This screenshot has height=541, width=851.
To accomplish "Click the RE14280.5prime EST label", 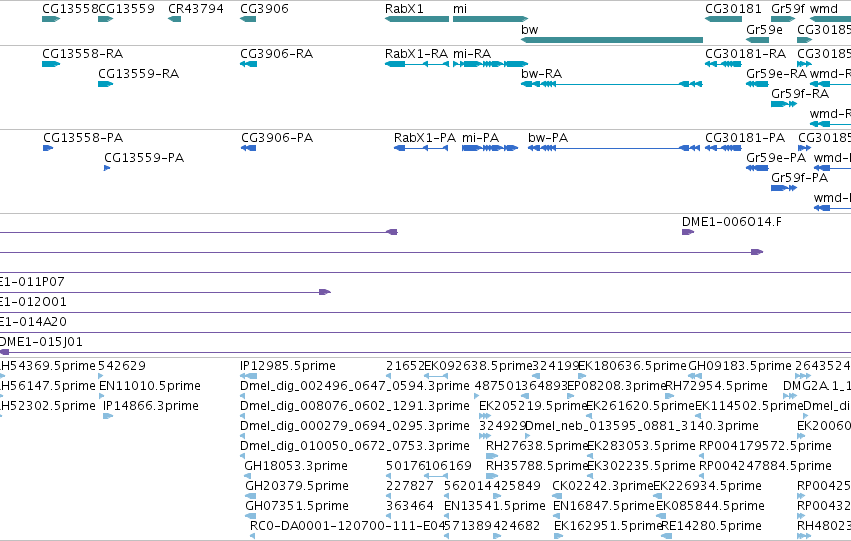I will pyautogui.click(x=712, y=526).
